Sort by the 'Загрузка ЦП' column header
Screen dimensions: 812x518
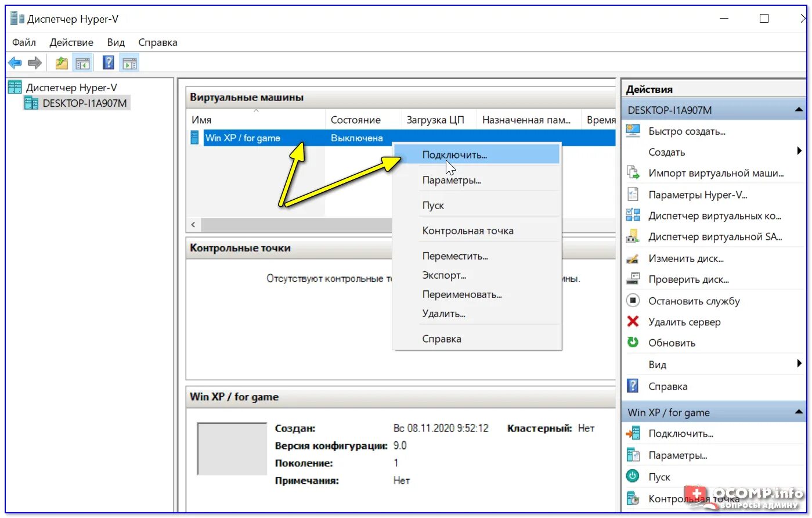point(438,120)
